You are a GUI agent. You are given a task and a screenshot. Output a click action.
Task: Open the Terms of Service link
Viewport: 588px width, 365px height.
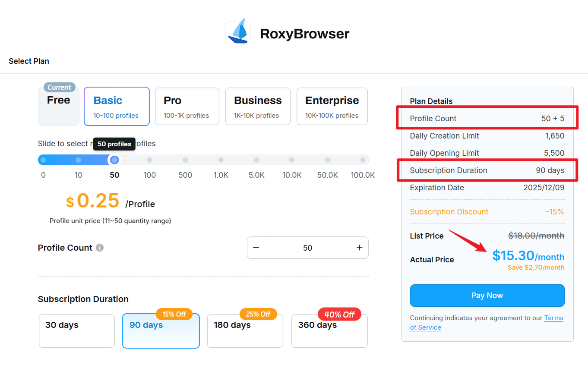[554, 318]
